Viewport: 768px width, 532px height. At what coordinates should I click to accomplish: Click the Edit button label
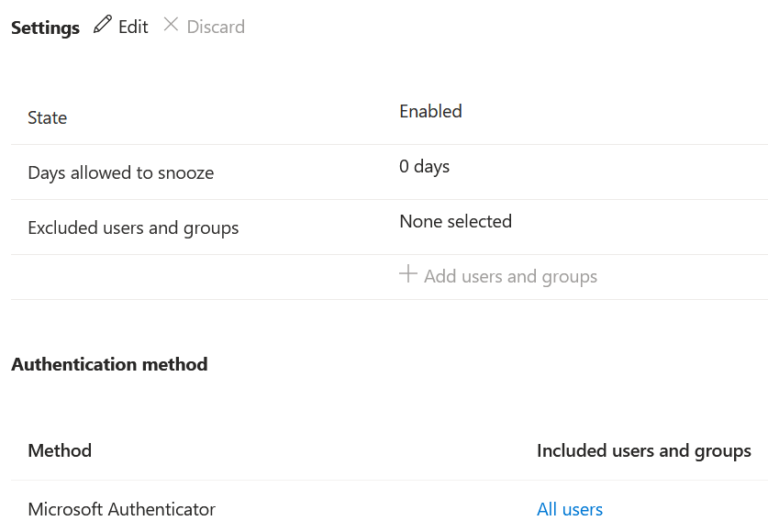click(x=133, y=27)
